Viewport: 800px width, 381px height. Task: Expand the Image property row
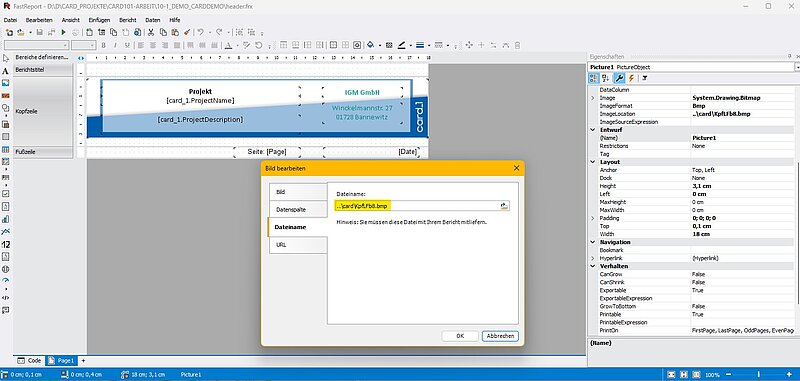(592, 97)
